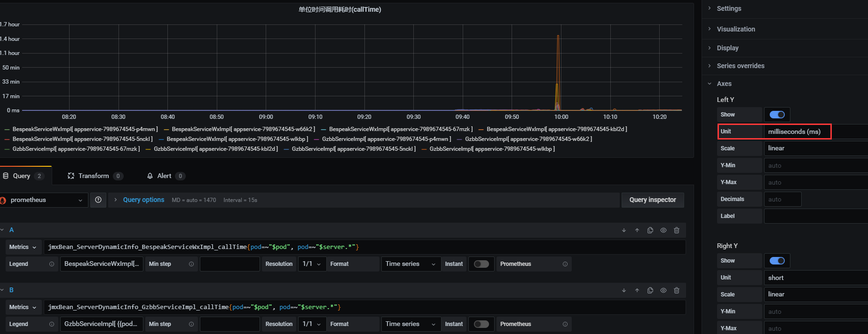Enable Instant switch for query B
This screenshot has height=334, width=868.
pyautogui.click(x=481, y=324)
